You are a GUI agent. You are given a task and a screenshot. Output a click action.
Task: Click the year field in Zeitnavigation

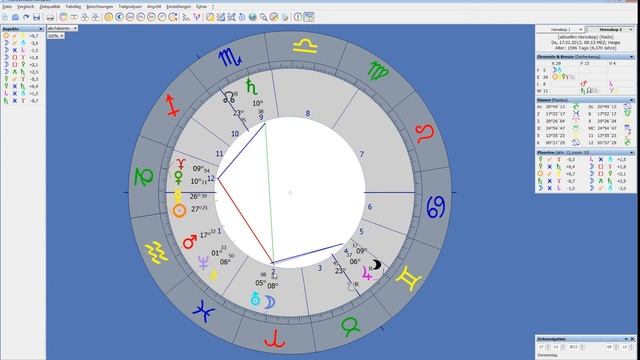[574, 347]
